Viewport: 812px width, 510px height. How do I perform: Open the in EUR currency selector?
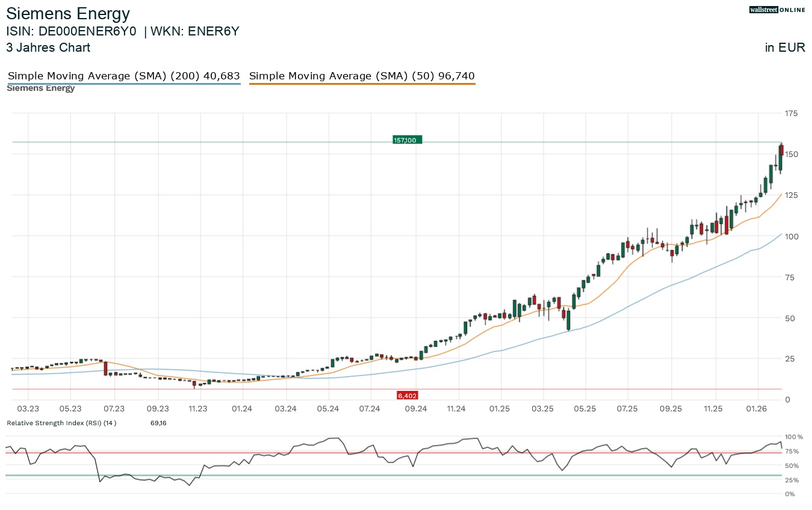(784, 48)
